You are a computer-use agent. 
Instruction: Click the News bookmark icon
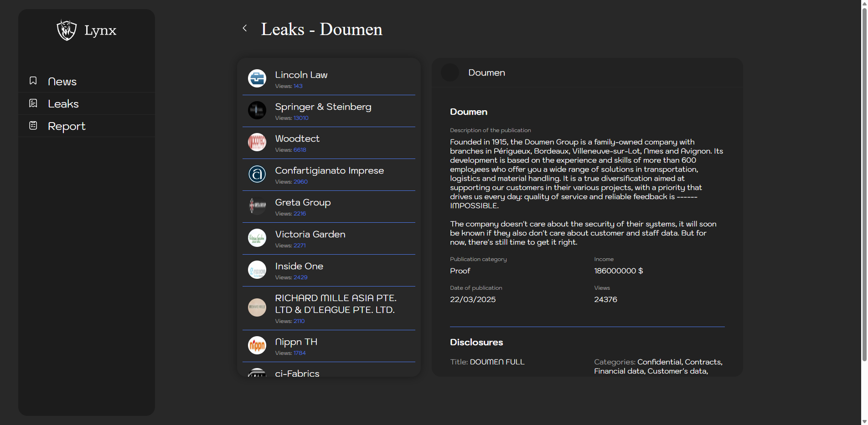[33, 81]
